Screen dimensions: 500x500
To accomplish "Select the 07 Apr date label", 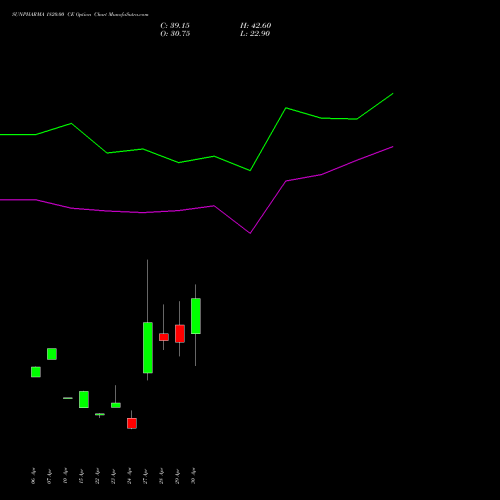I will 49,476.
